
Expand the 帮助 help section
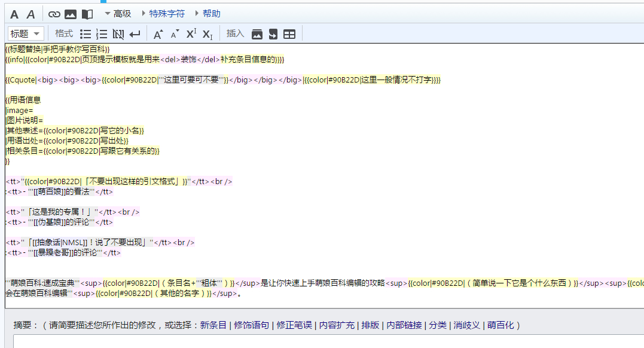[207, 14]
